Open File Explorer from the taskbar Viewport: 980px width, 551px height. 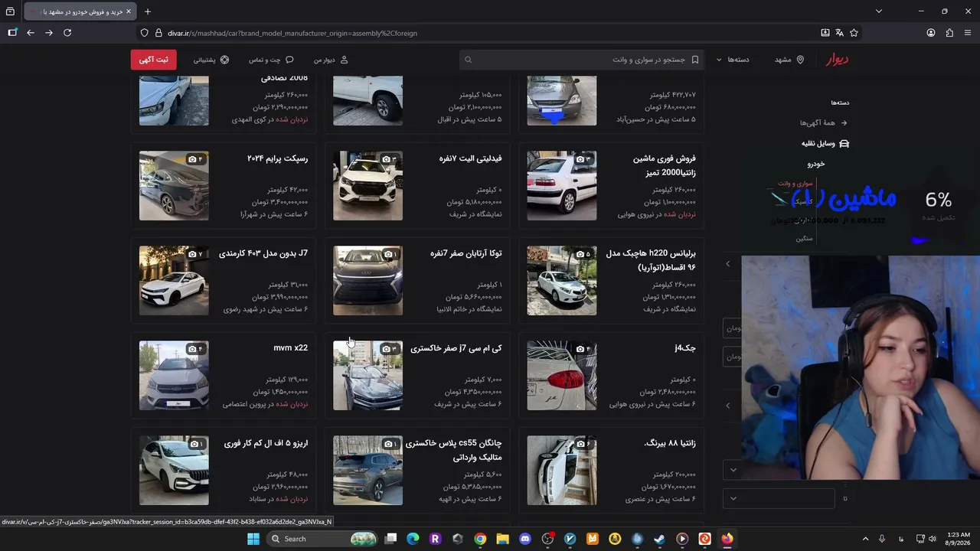[x=502, y=539]
